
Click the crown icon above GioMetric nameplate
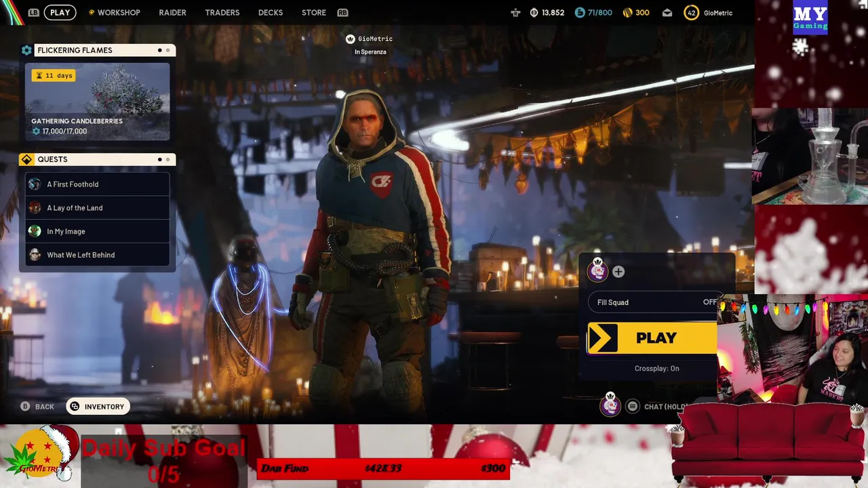tap(351, 39)
